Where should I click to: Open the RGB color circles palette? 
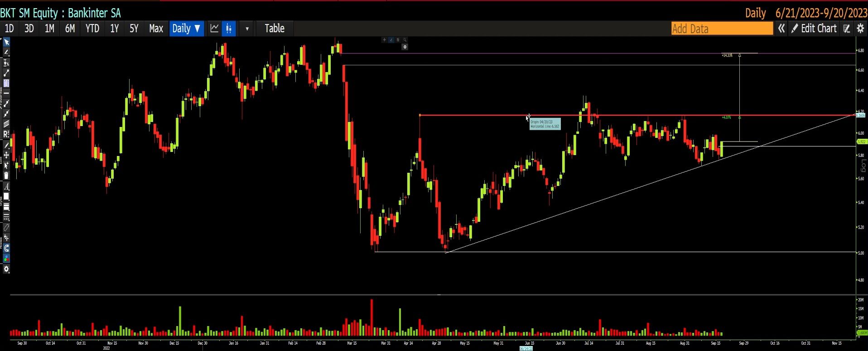click(x=6, y=258)
